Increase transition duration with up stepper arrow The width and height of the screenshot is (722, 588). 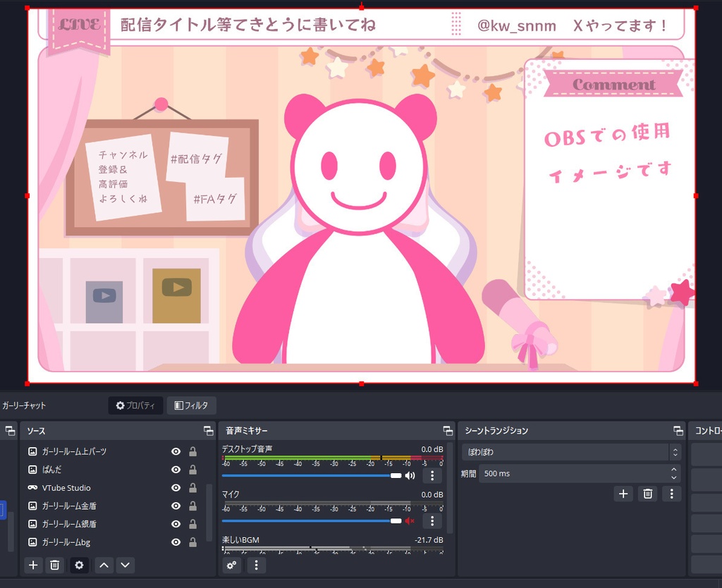pyautogui.click(x=673, y=470)
